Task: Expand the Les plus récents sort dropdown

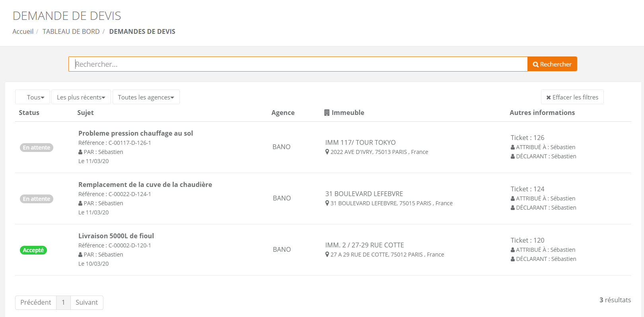Action: [81, 97]
